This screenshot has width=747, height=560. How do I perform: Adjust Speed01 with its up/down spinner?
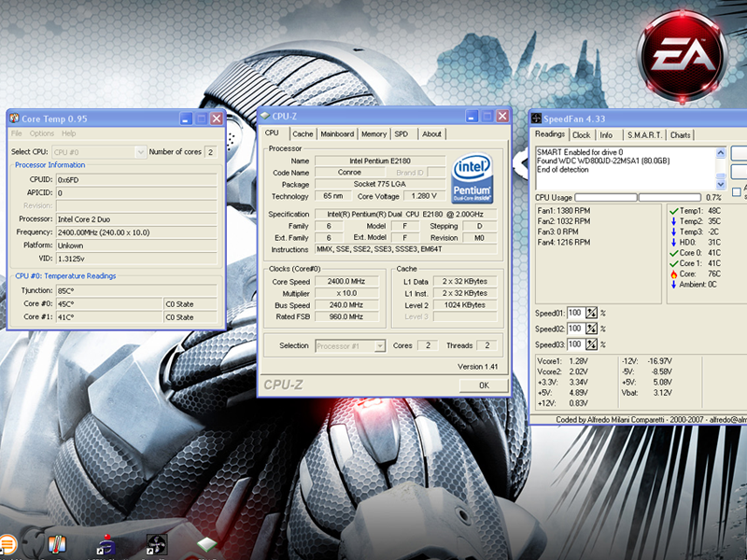591,313
